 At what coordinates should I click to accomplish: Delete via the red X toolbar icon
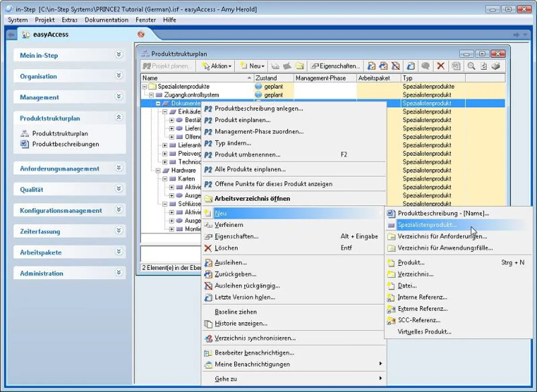440,66
